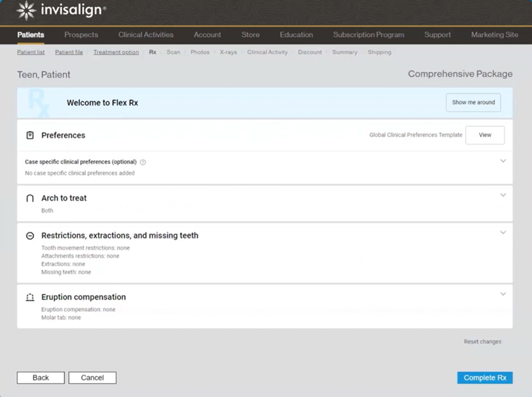Click the Restrictions minus-circle icon
532x397 pixels.
point(30,236)
